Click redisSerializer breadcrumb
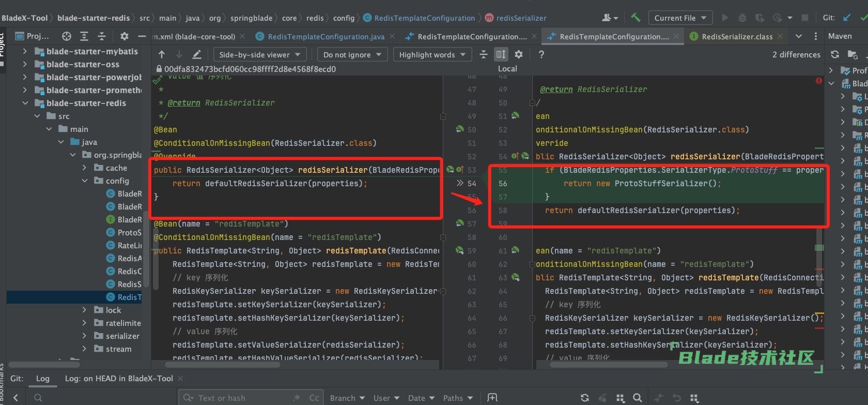This screenshot has width=868, height=405. pyautogui.click(x=521, y=18)
